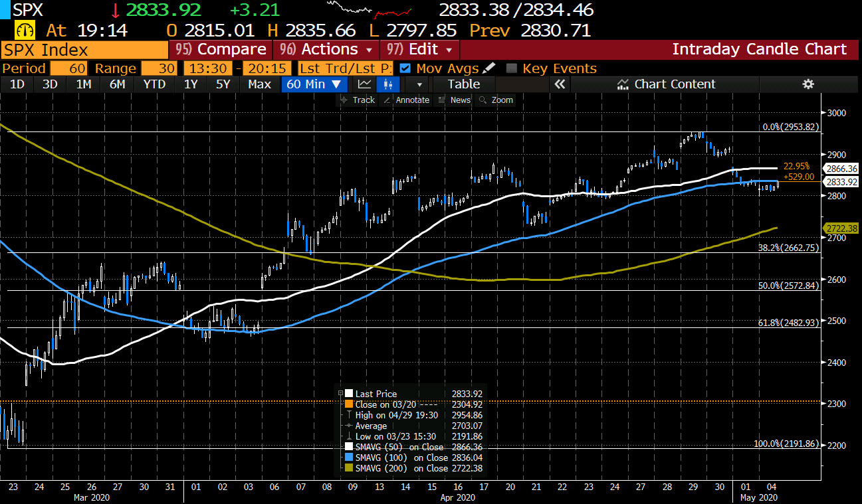Viewport: 862px width, 504px height.
Task: Open the Edit dropdown menu
Action: coord(420,50)
